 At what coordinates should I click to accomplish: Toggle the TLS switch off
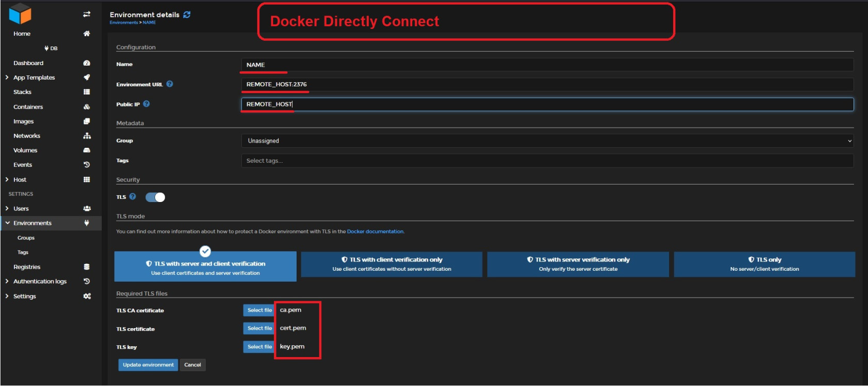tap(155, 197)
